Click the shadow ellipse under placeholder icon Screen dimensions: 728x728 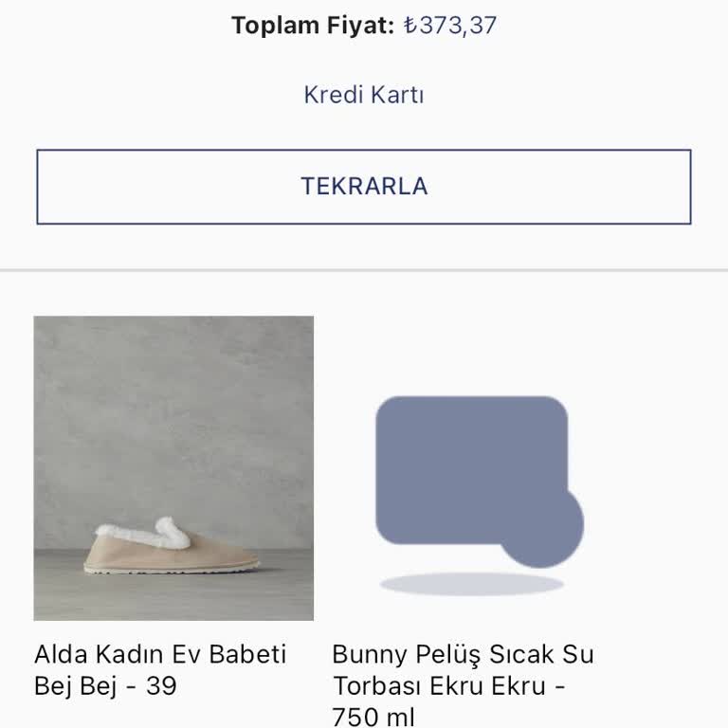click(x=471, y=584)
